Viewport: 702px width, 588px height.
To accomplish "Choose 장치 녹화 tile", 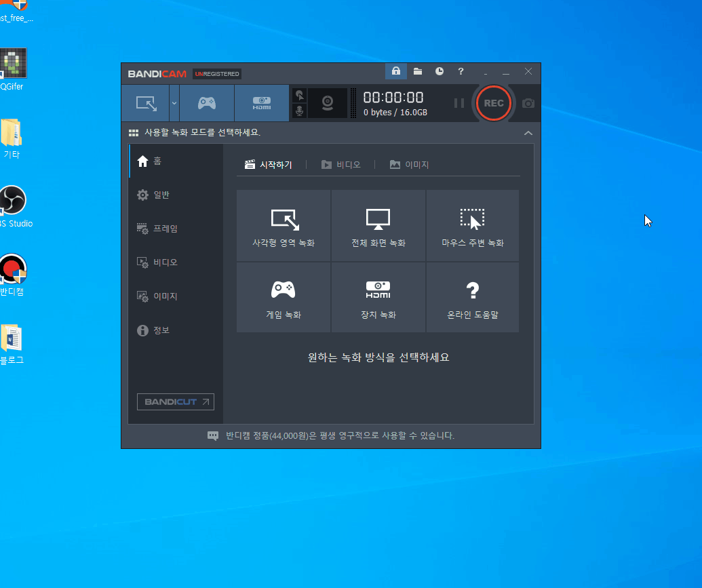I will click(x=378, y=297).
